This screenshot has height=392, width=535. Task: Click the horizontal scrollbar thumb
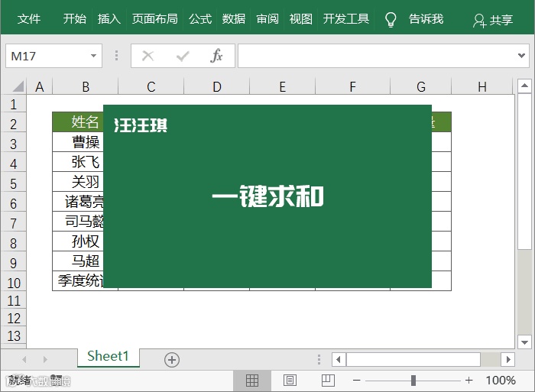[413, 359]
